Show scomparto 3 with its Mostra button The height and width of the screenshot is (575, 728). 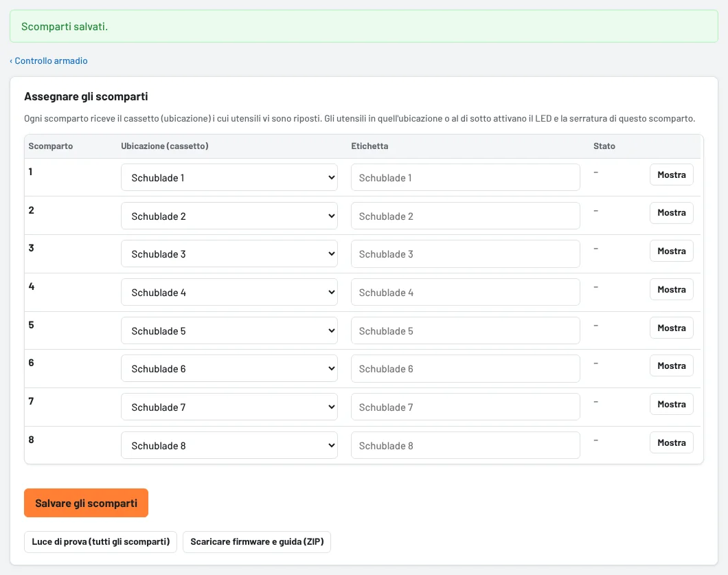point(672,251)
